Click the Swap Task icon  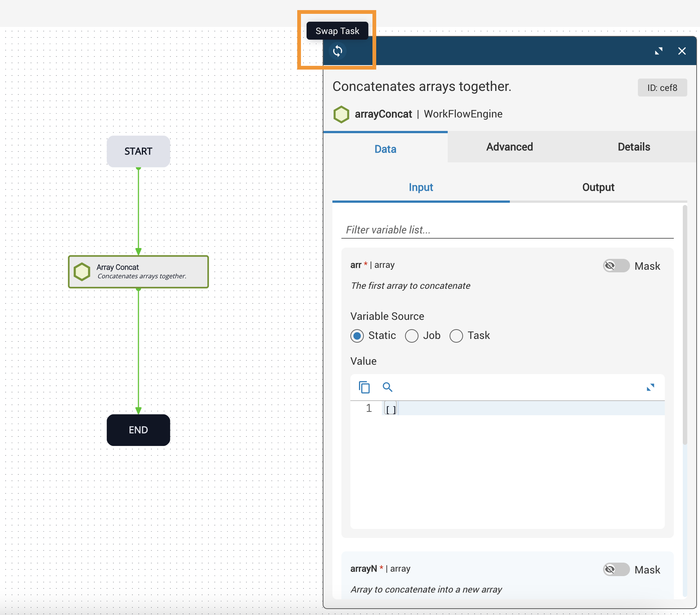(338, 51)
